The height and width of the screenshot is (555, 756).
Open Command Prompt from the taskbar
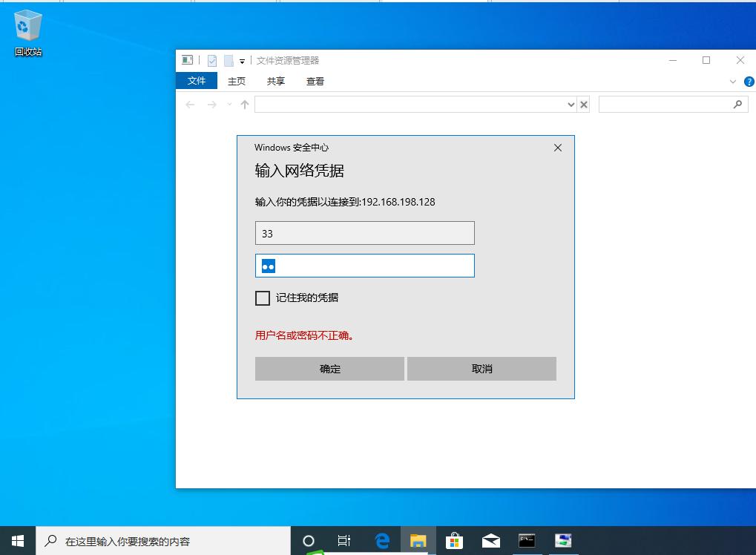pos(527,540)
